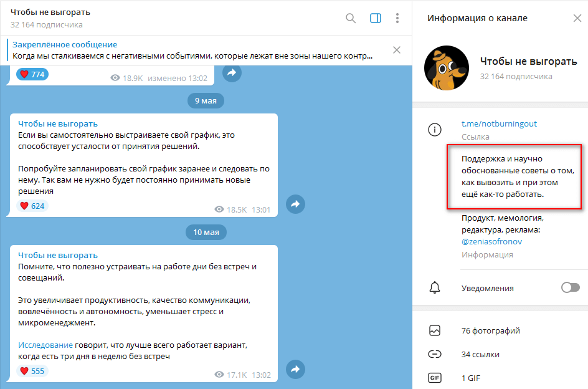Viewport: 588px width, 389px height.
Task: Open the 9 мая date badge
Action: pos(206,100)
